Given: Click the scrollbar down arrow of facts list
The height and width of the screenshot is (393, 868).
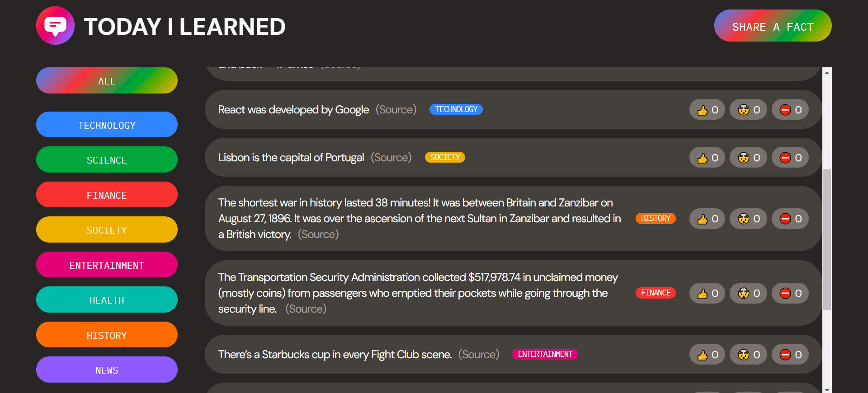Looking at the screenshot, I should (827, 389).
